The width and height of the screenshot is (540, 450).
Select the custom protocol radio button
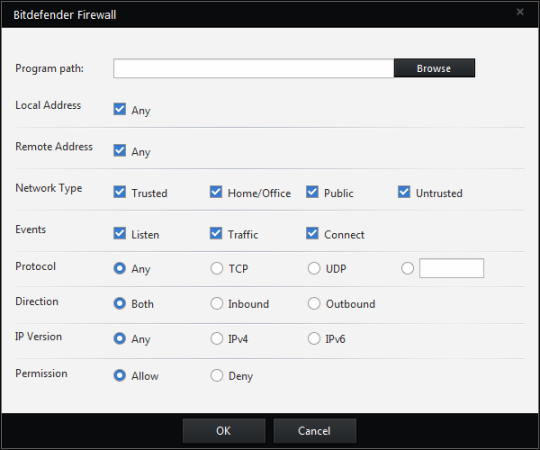click(x=407, y=268)
